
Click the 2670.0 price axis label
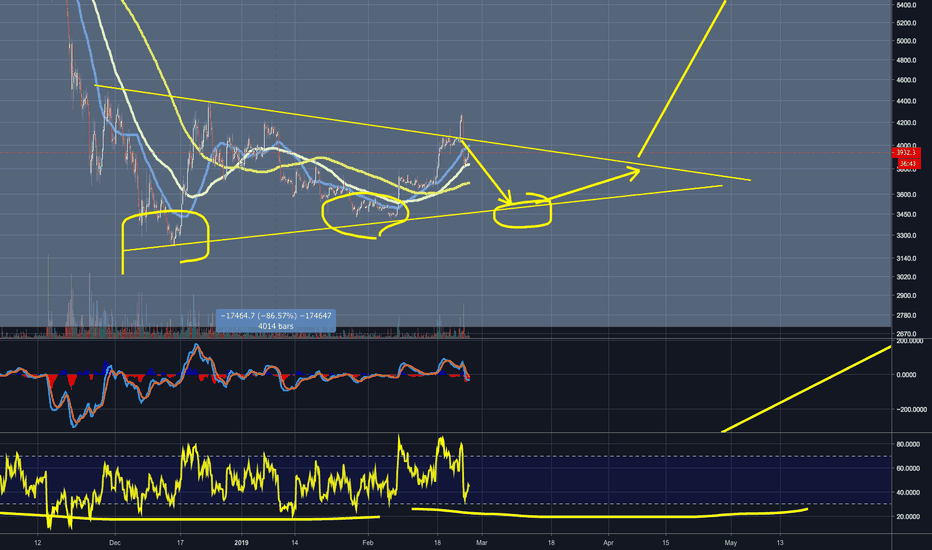tap(906, 334)
